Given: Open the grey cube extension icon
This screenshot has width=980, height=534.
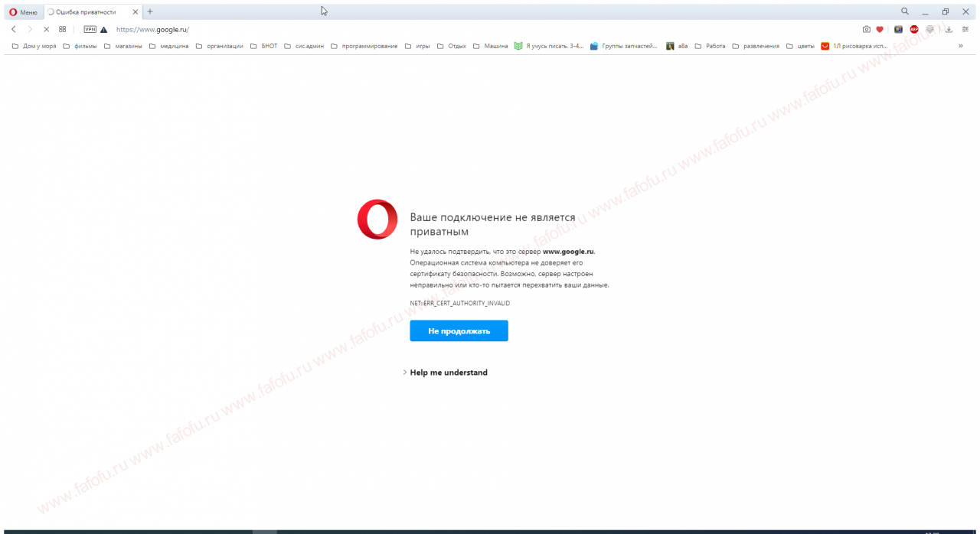Looking at the screenshot, I should tap(930, 29).
